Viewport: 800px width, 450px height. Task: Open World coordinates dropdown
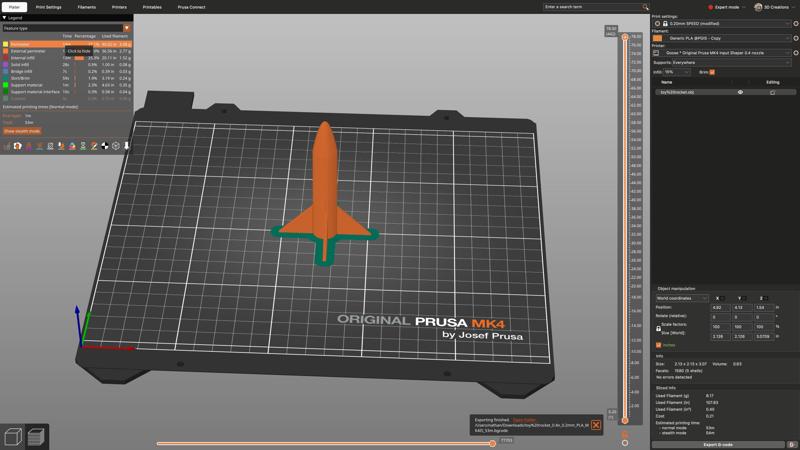click(682, 298)
